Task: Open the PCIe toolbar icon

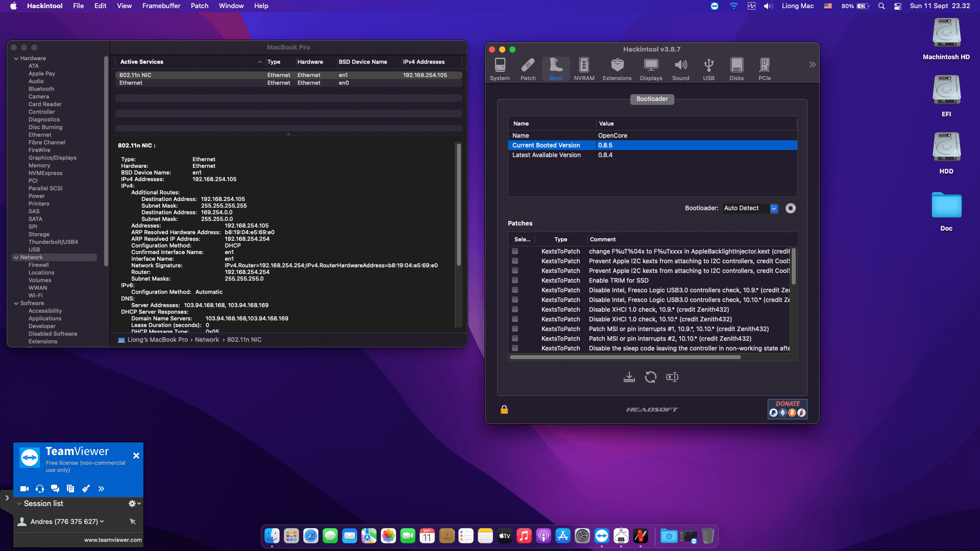Action: point(765,69)
